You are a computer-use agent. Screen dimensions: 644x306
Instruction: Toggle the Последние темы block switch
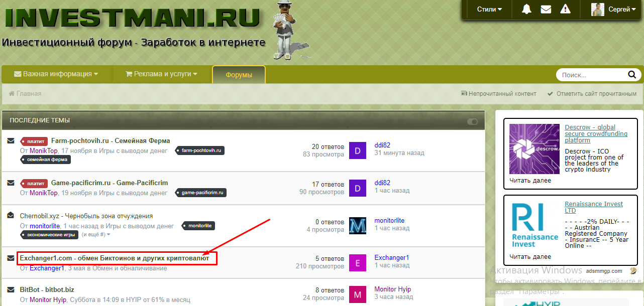coord(472,121)
